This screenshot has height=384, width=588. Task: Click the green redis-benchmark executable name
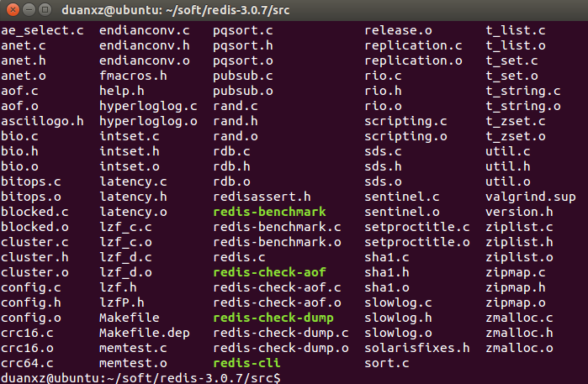pyautogui.click(x=270, y=212)
